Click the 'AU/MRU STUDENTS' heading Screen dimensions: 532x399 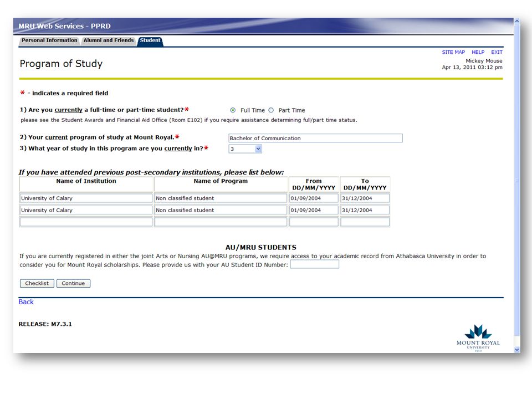click(261, 247)
